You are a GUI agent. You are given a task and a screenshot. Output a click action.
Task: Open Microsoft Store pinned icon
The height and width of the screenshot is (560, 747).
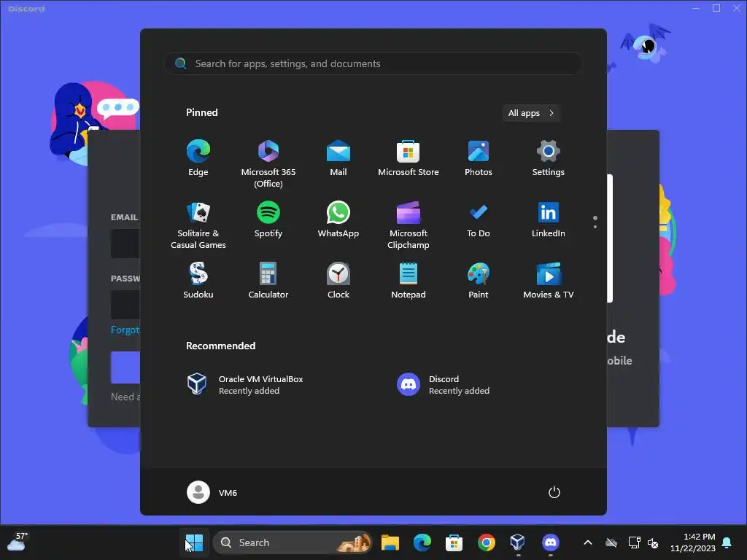coord(409,158)
